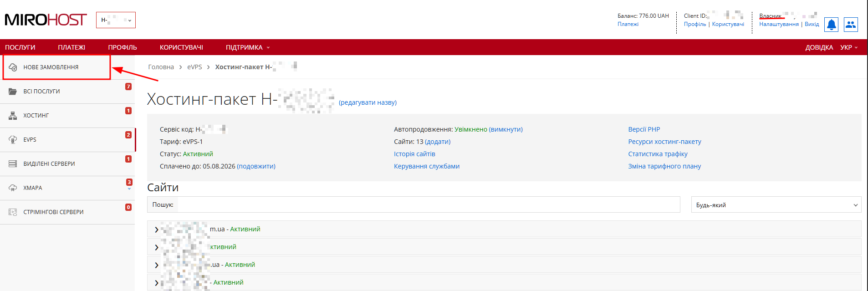Open the Підтримка menu

click(x=247, y=47)
